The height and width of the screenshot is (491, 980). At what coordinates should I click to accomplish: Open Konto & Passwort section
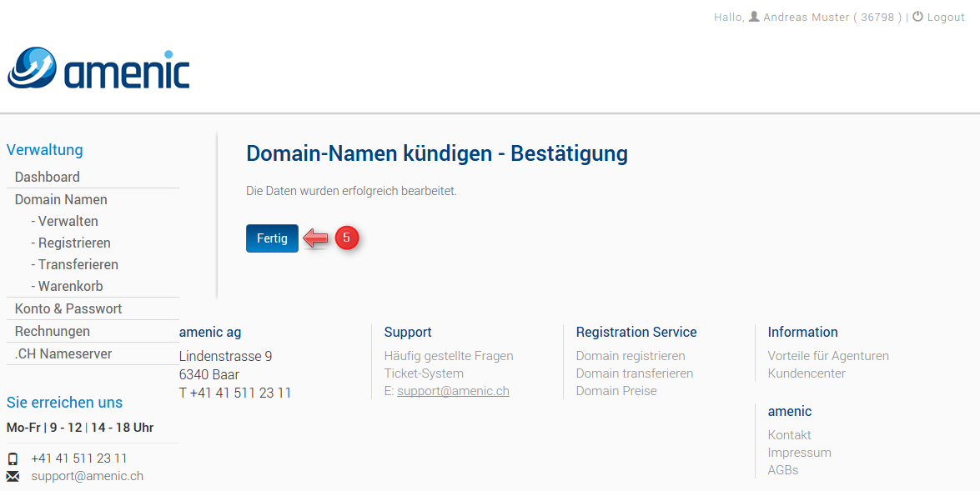click(x=68, y=308)
